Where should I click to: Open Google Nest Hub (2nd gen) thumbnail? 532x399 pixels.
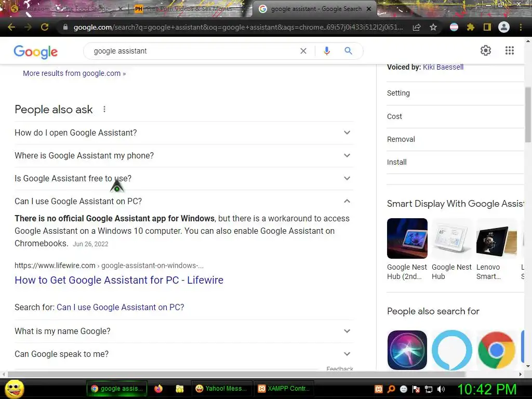coord(407,238)
